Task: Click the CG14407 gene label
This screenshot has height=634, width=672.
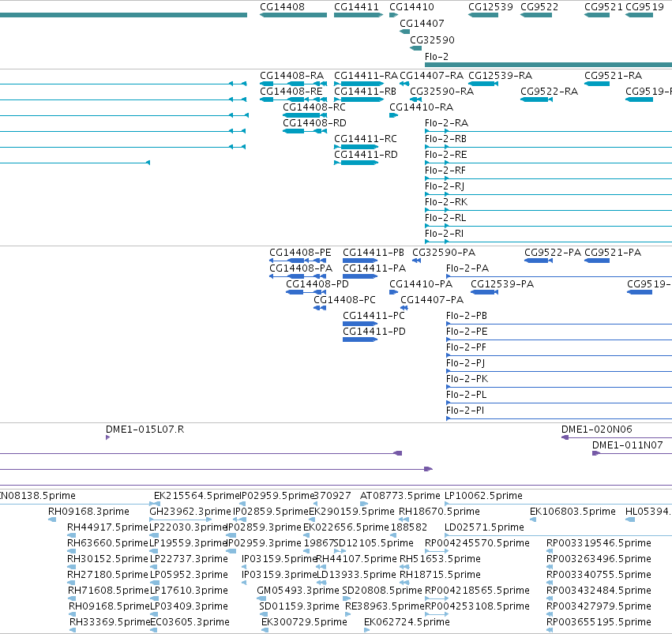Action: click(422, 24)
